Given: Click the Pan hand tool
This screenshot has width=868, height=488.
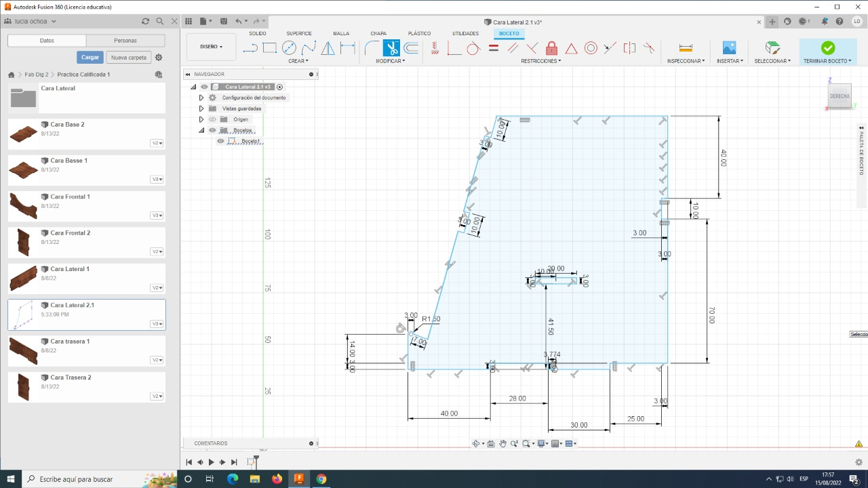Looking at the screenshot, I should pos(503,444).
